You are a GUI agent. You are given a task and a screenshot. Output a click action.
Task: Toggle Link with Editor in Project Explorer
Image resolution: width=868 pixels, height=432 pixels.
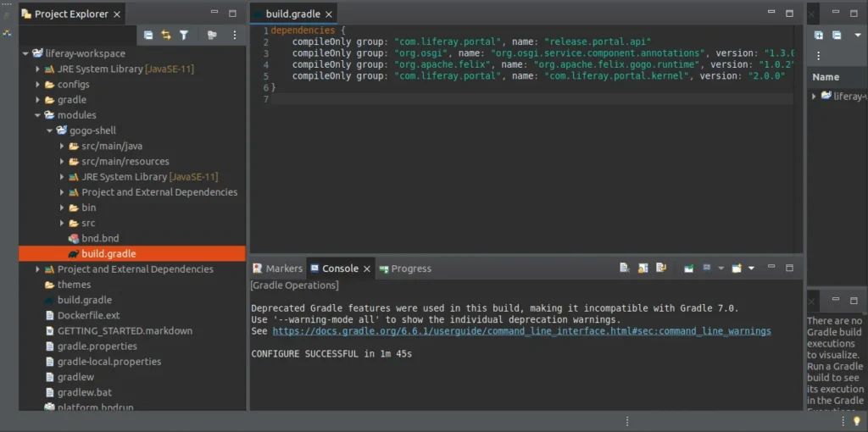point(166,35)
